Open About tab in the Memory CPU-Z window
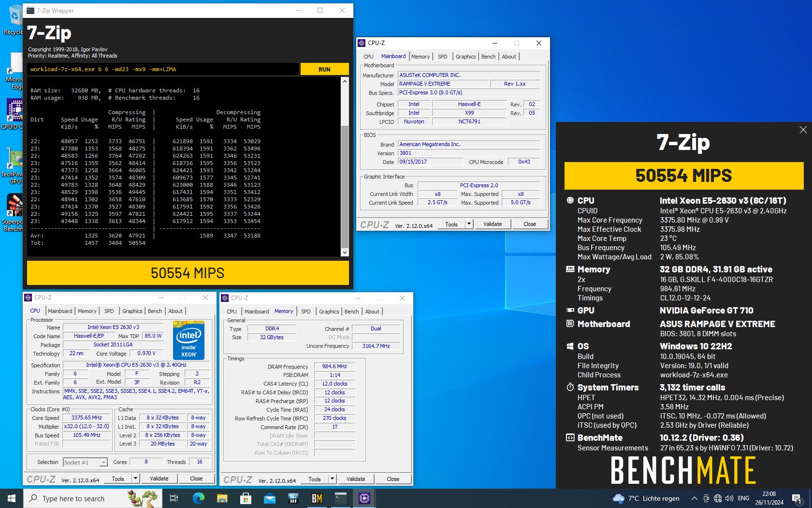Viewport: 812px width, 508px height. pos(372,312)
